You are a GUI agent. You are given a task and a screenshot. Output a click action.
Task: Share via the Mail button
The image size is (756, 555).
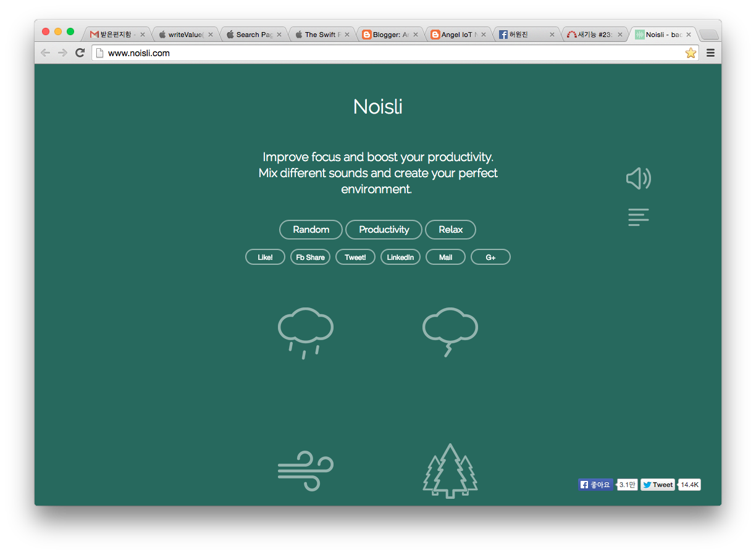pyautogui.click(x=445, y=257)
